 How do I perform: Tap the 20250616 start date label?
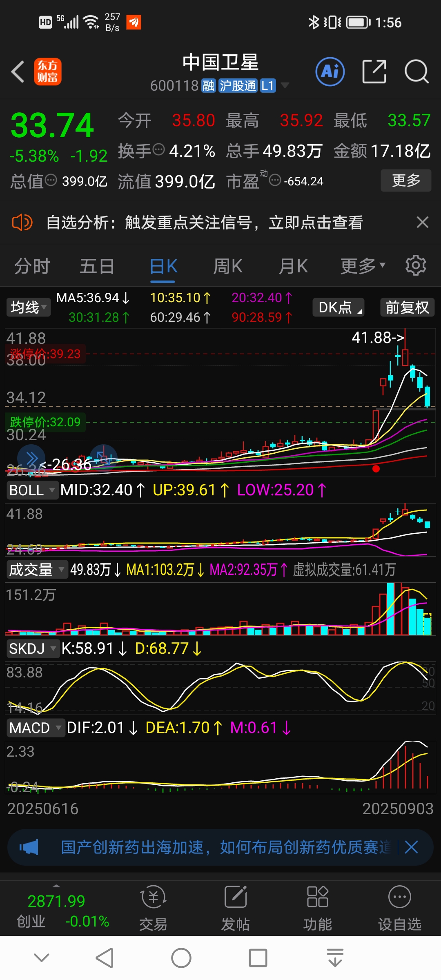point(43,808)
